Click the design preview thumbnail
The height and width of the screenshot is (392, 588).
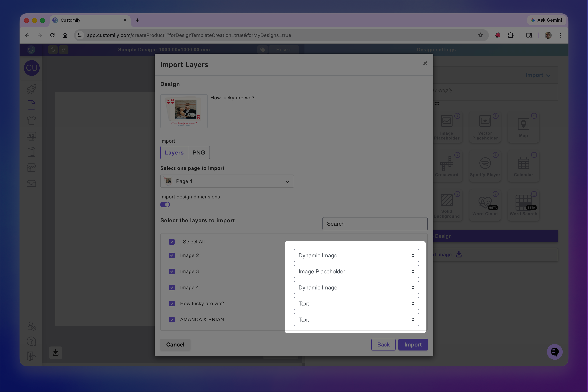(x=184, y=111)
